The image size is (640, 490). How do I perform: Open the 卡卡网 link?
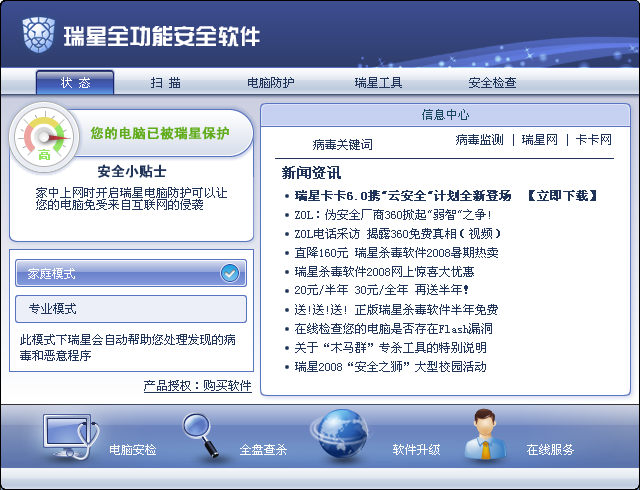click(593, 140)
